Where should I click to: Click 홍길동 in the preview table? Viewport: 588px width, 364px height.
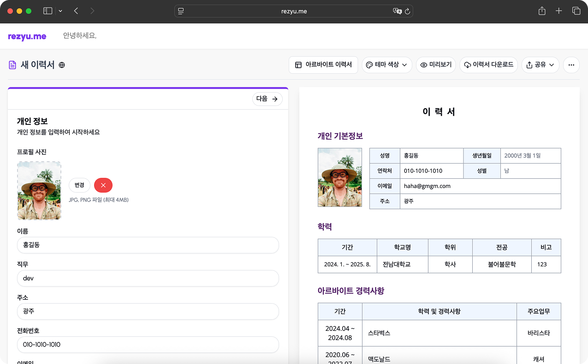431,156
